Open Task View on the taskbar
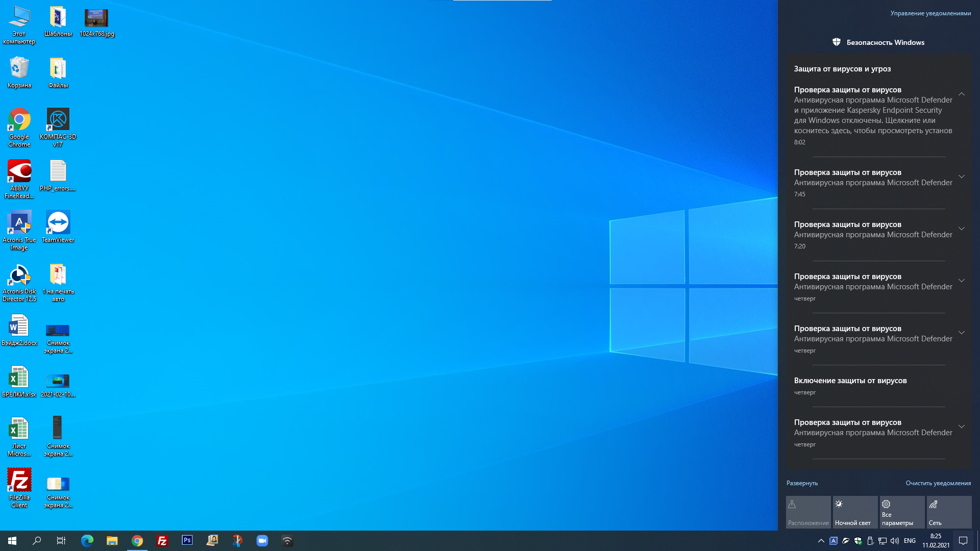Image resolution: width=980 pixels, height=551 pixels. pyautogui.click(x=61, y=541)
